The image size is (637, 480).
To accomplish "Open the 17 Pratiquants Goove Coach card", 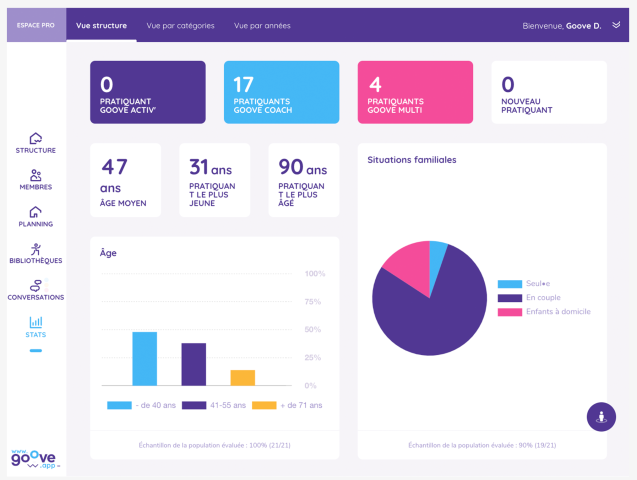I will pyautogui.click(x=282, y=92).
